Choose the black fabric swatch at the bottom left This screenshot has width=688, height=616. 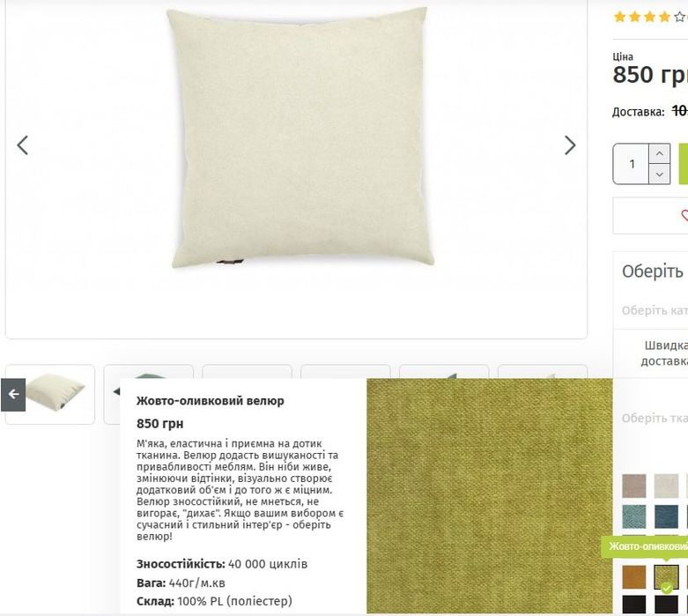coord(634,605)
